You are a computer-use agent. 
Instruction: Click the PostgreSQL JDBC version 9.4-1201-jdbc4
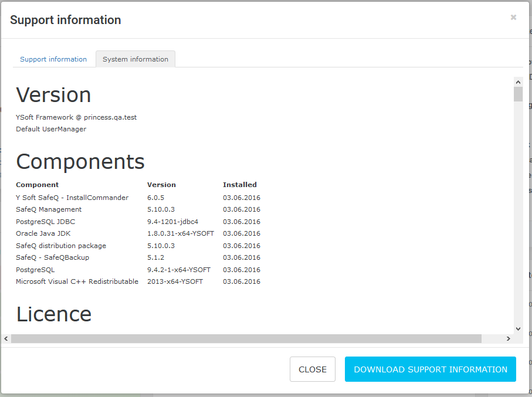click(172, 222)
